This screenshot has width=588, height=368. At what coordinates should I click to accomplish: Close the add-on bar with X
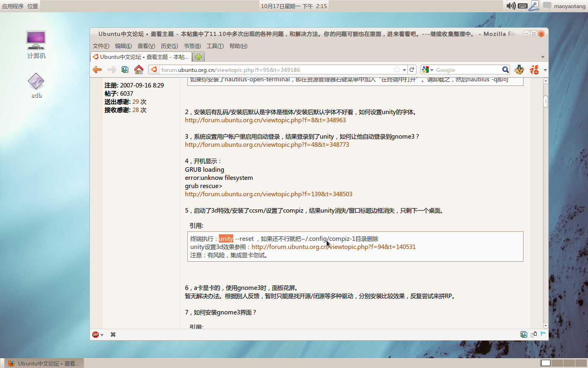[113, 334]
